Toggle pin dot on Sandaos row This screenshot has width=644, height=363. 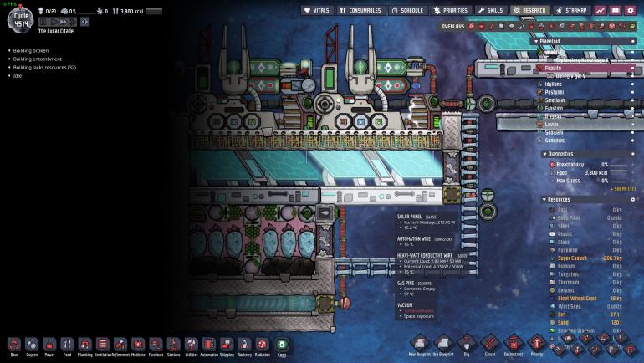pos(632,141)
